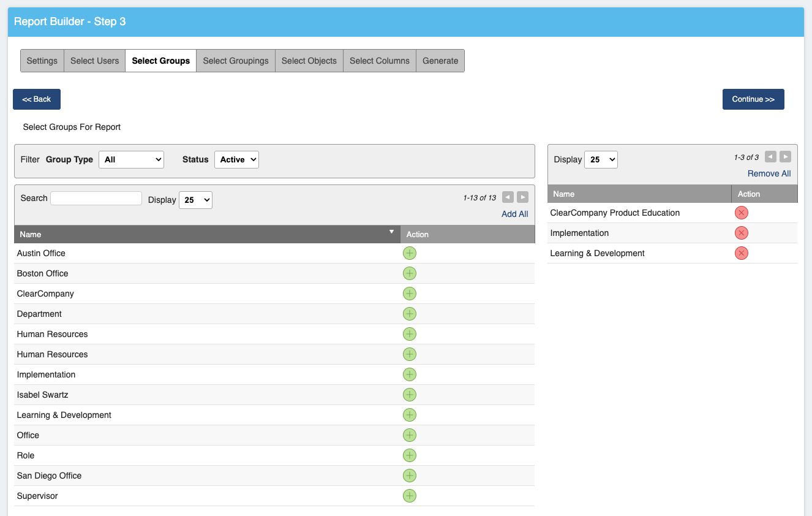Go to next page of available groups

point(522,197)
